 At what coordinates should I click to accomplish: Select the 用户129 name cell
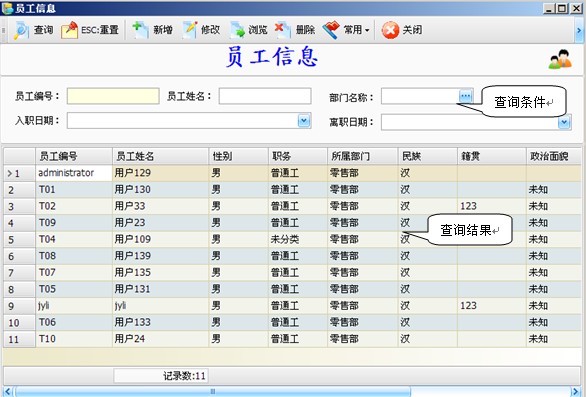coord(160,173)
